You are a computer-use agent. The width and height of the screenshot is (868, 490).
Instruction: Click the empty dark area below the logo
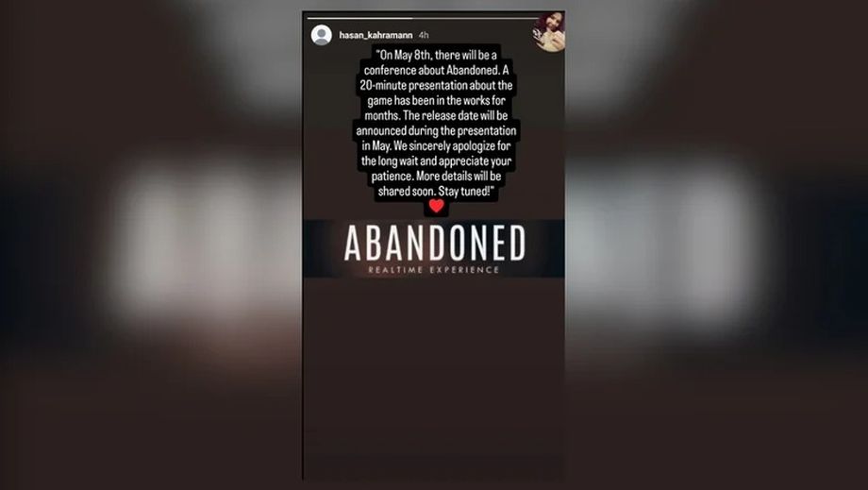[434, 377]
